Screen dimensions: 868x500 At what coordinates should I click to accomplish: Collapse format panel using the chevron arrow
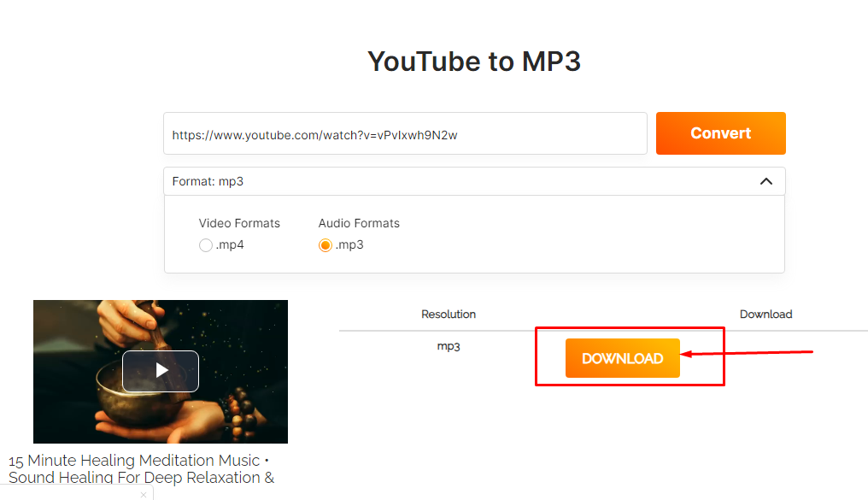[x=766, y=181]
